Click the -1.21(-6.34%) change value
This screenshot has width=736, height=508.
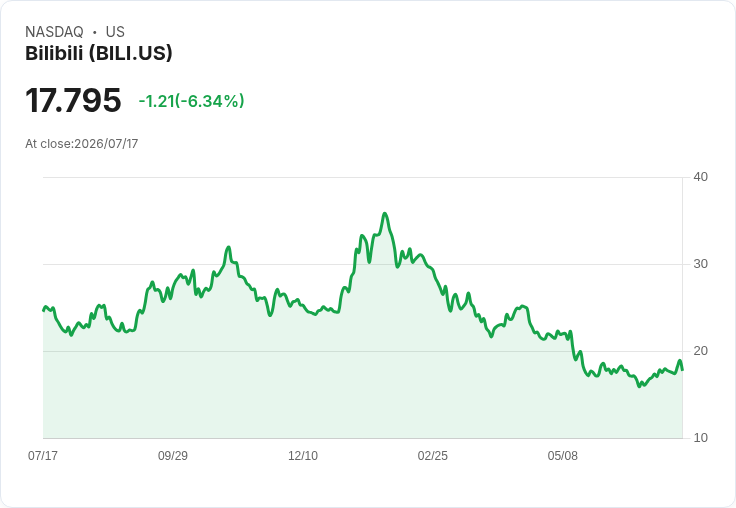pos(192,101)
